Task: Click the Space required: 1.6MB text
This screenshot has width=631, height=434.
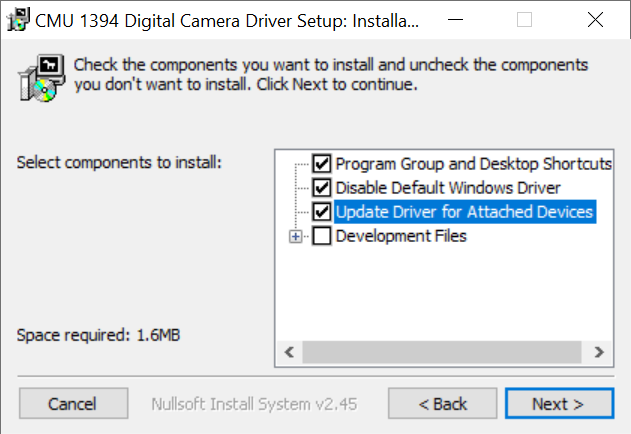Action: point(99,335)
